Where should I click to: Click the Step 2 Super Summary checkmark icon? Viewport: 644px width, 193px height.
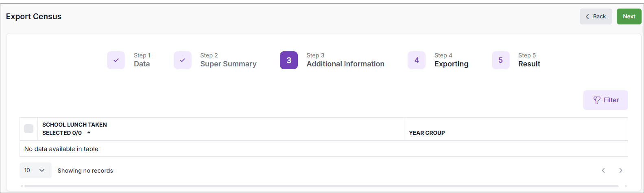(183, 60)
